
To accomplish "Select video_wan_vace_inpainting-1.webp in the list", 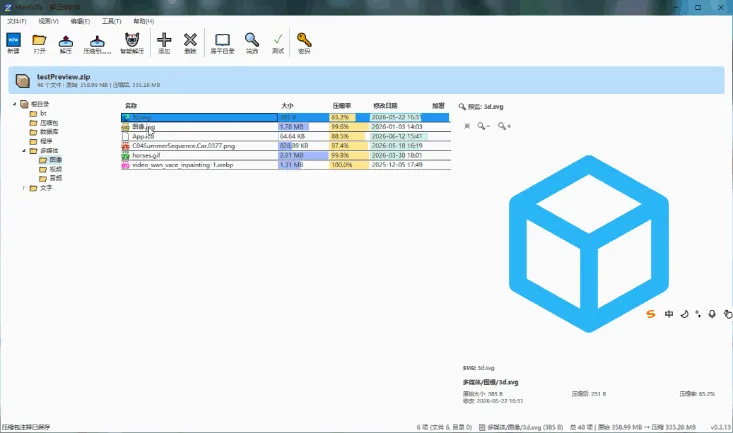I will [x=285, y=165].
